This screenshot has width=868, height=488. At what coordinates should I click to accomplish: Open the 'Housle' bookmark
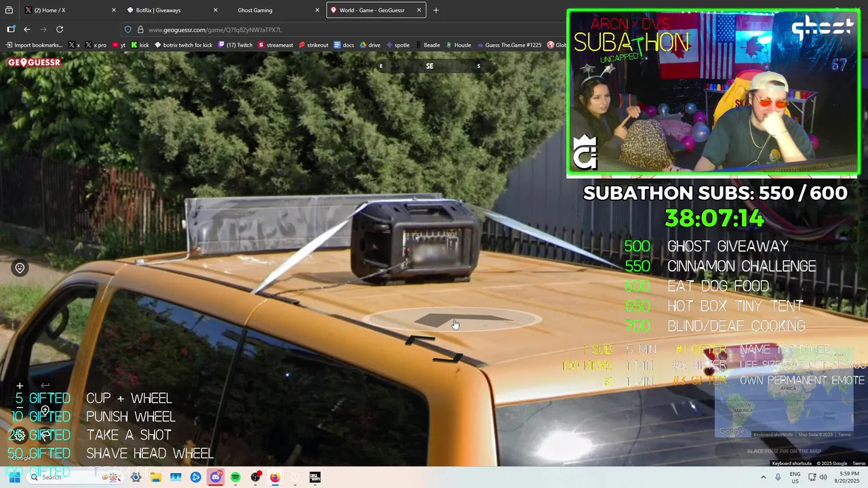pos(458,45)
